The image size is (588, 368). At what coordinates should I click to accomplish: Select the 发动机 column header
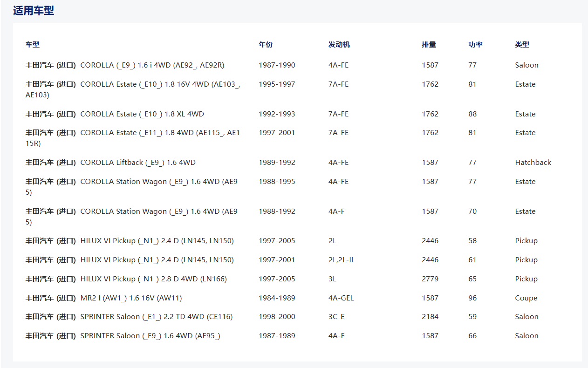tap(339, 45)
